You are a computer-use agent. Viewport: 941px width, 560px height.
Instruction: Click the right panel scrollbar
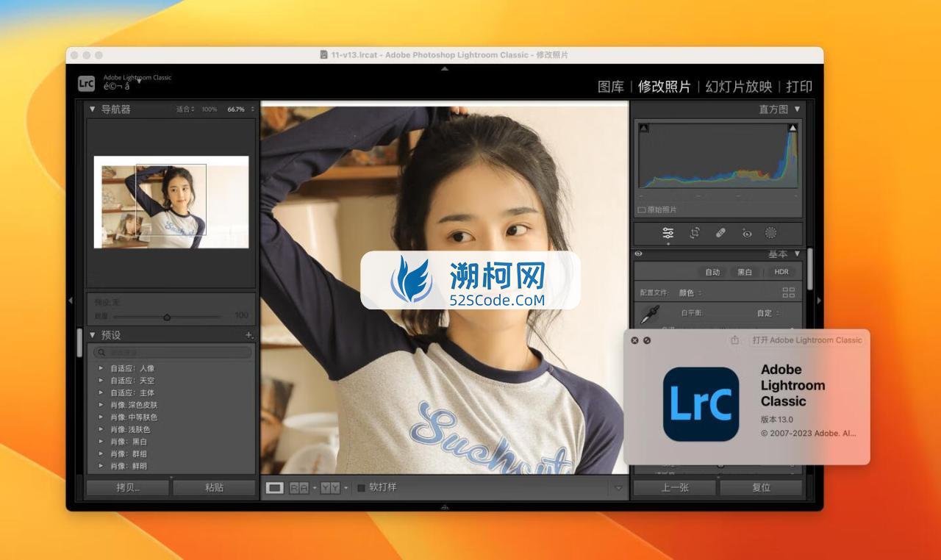click(x=810, y=269)
